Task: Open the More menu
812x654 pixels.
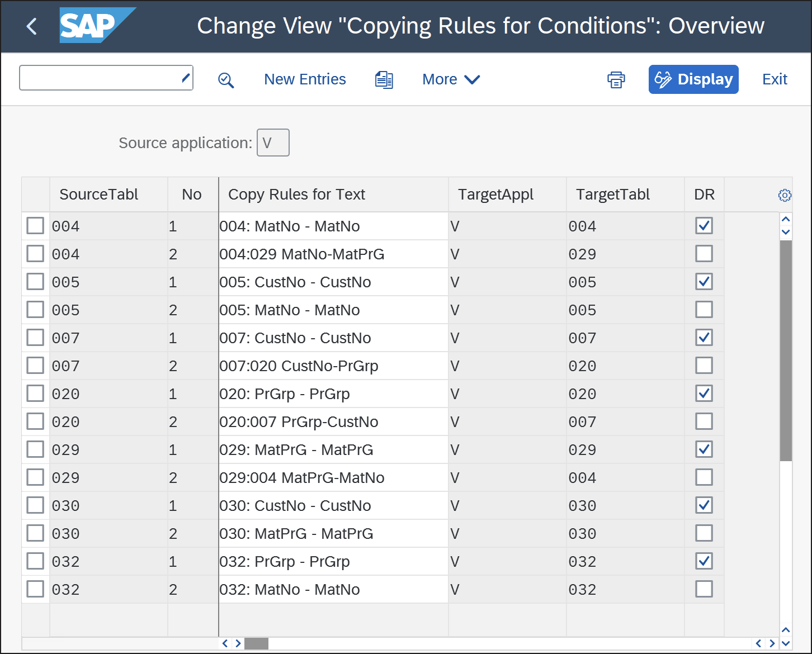Action: tap(451, 79)
